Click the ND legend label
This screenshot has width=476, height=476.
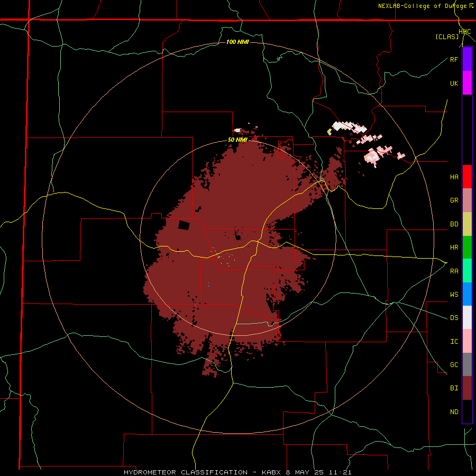[454, 411]
